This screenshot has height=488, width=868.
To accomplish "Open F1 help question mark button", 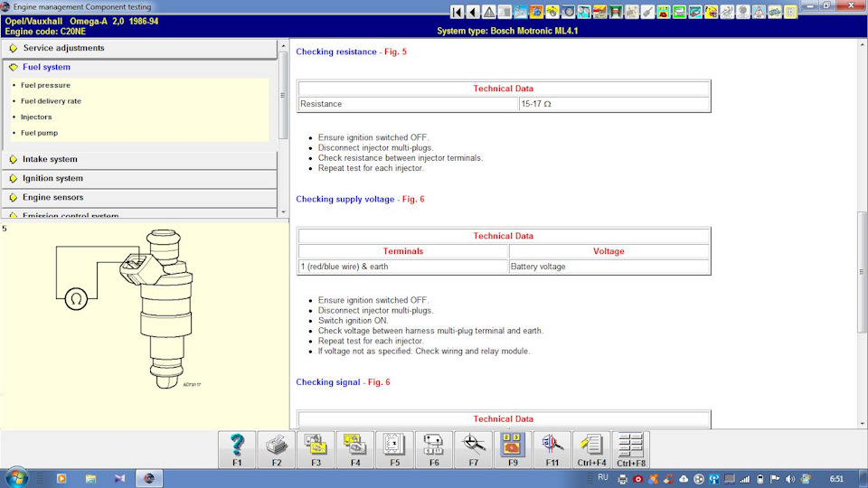I will (x=237, y=450).
